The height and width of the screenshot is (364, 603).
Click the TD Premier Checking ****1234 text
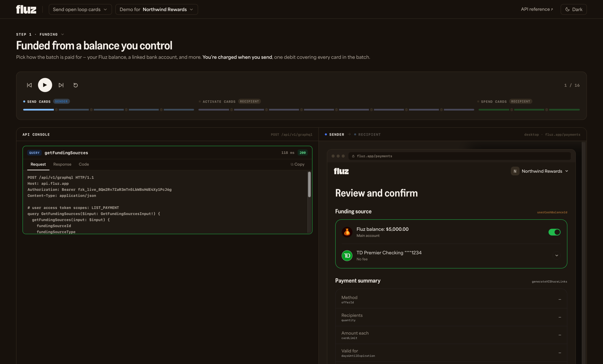tap(389, 252)
